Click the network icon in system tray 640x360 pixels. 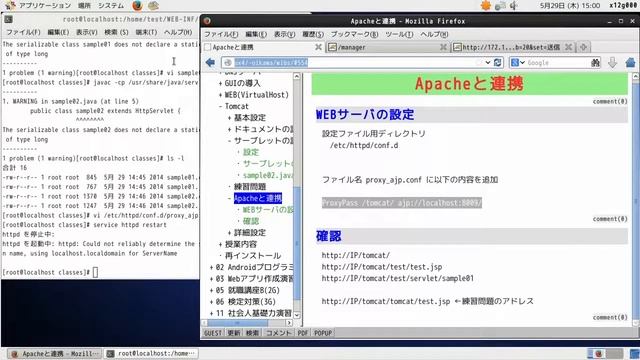500,6
